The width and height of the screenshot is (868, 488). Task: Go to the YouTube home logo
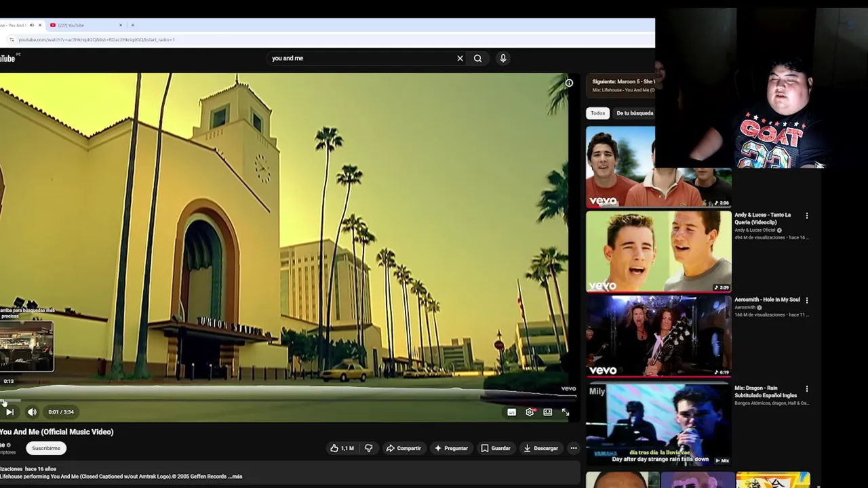point(7,58)
